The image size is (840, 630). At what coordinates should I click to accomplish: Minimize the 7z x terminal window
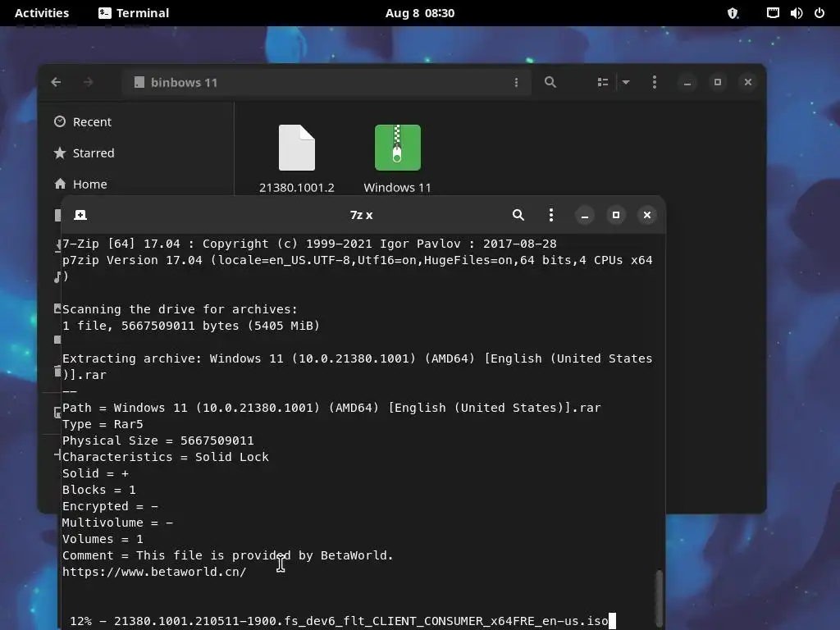coord(584,215)
